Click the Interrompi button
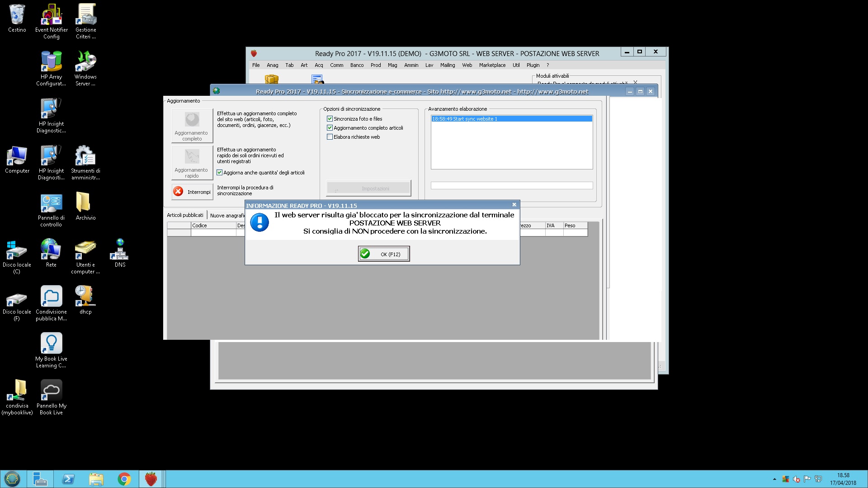Screen dimensions: 868x488 pos(192,192)
